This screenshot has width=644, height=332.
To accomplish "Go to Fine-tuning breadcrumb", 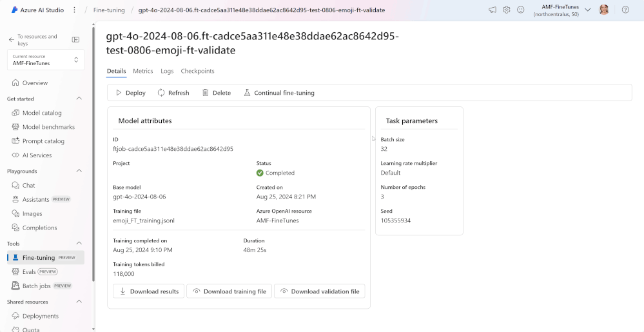I will [109, 10].
